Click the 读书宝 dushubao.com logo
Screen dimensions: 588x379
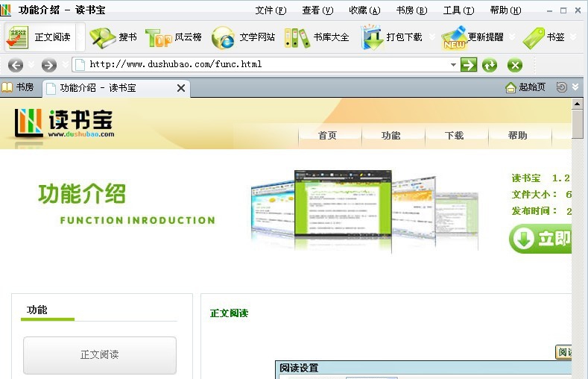tap(64, 123)
